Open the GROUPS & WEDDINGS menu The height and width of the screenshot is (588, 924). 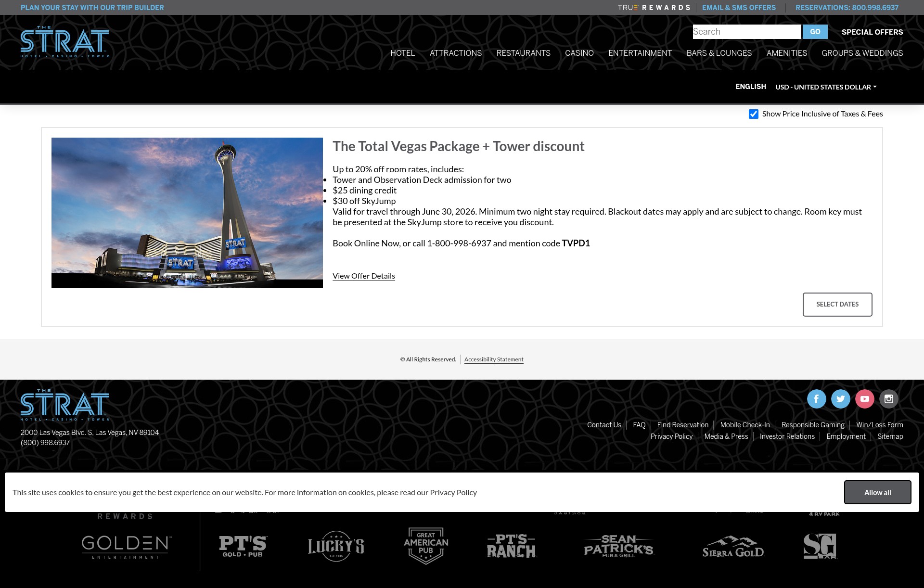862,53
